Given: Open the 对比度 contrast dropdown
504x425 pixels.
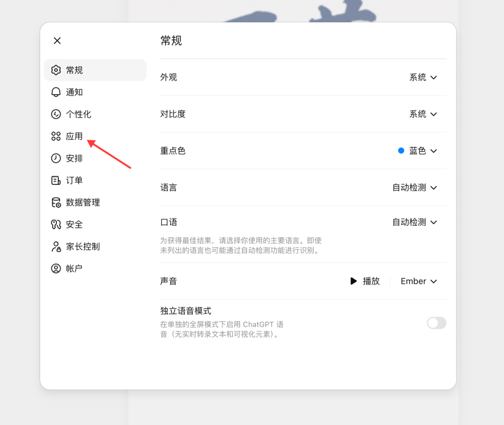Looking at the screenshot, I should [423, 114].
